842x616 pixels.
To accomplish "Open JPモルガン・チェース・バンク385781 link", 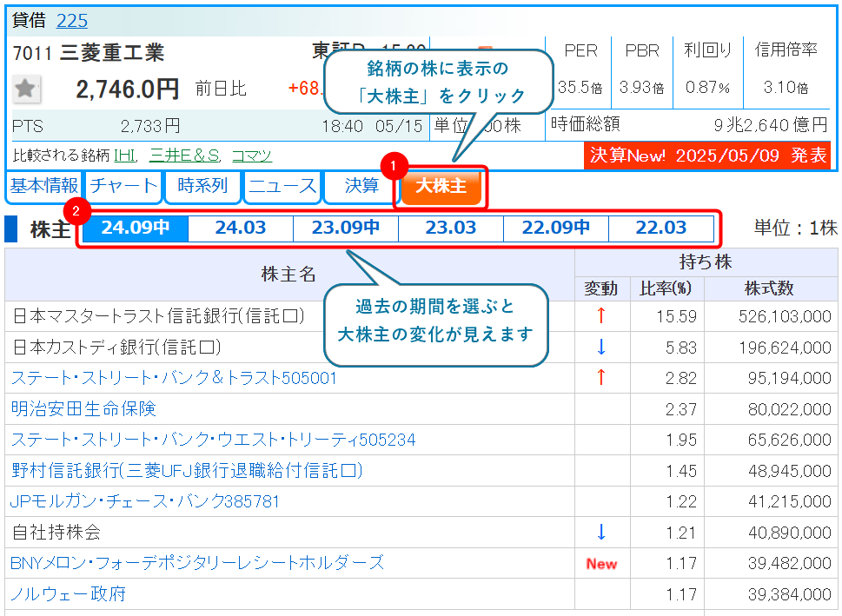I will (145, 501).
